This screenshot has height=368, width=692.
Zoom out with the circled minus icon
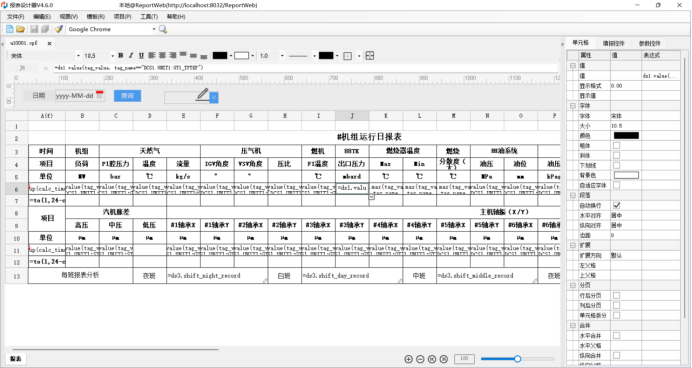[420, 359]
